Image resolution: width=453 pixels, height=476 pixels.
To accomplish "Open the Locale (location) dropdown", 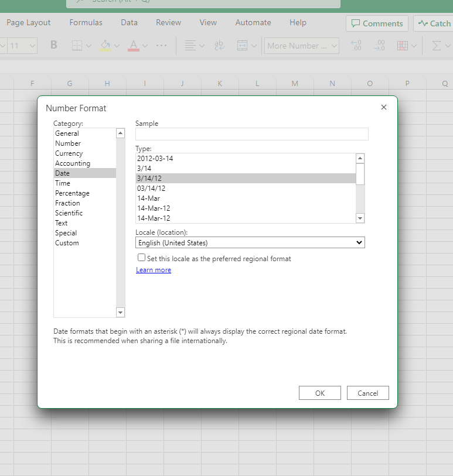I will coord(250,242).
